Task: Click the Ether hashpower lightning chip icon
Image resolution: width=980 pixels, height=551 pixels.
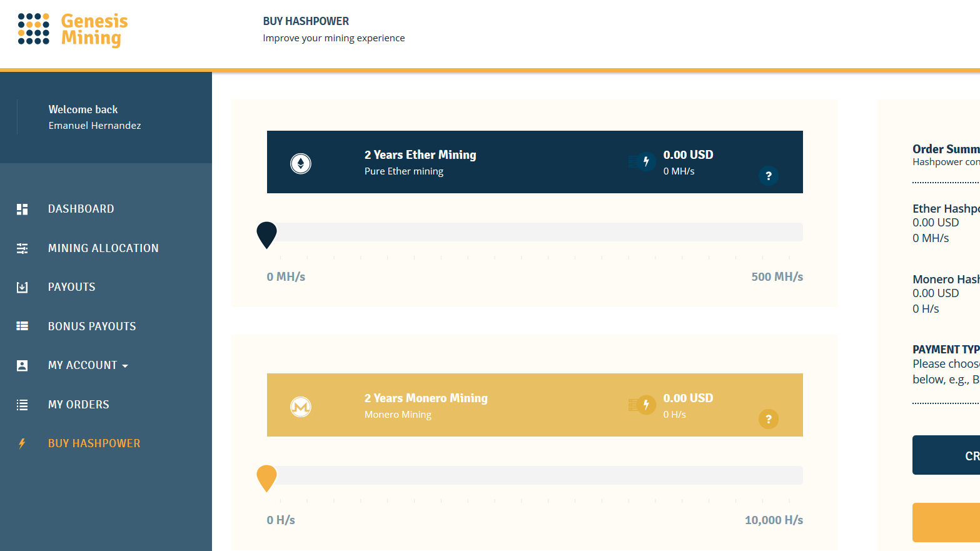Action: (642, 161)
